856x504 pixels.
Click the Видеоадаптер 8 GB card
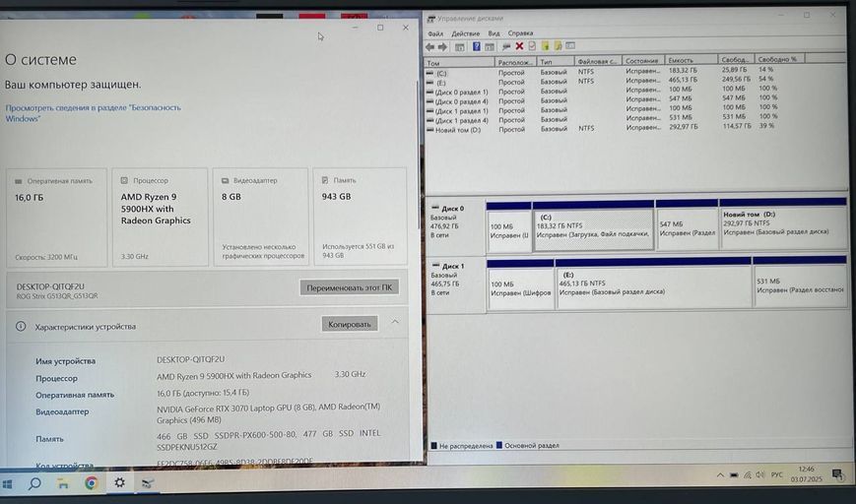pyautogui.click(x=260, y=218)
